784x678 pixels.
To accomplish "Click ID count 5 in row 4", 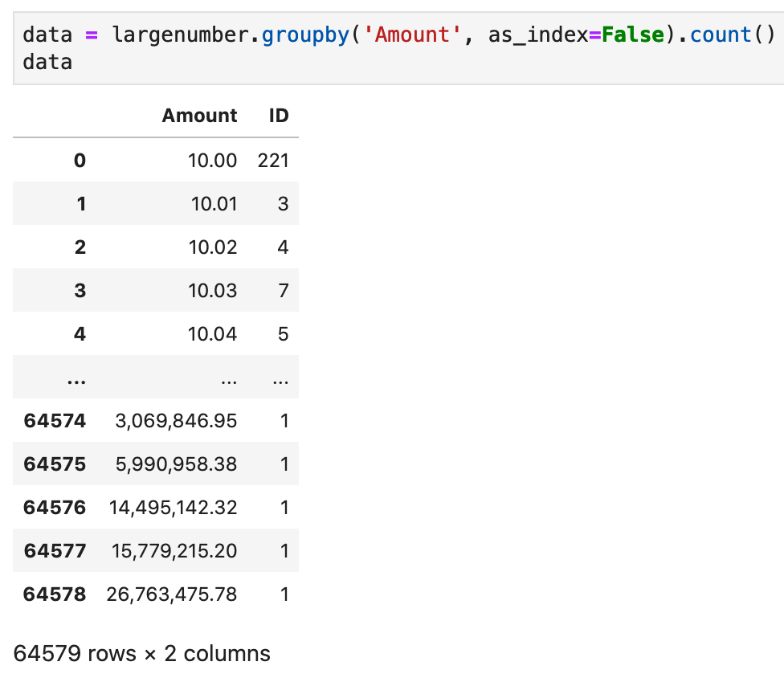I will coord(284,334).
